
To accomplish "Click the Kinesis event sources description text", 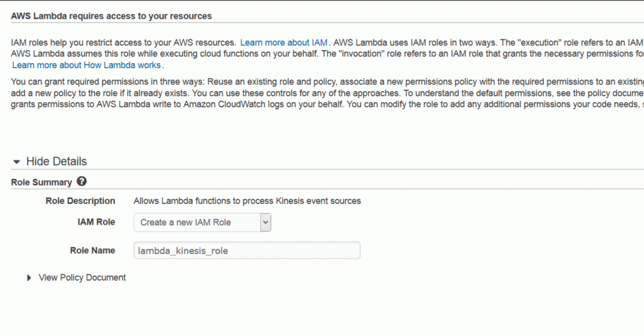I will (247, 201).
